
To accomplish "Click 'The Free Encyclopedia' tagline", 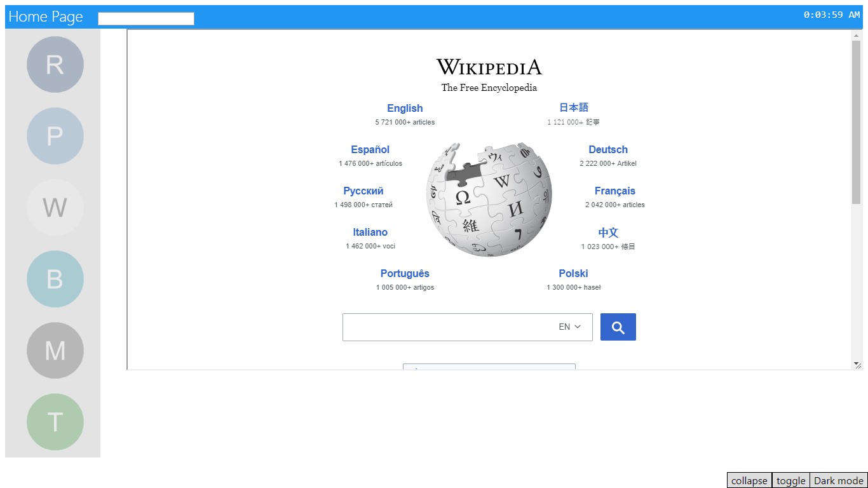I will pyautogui.click(x=489, y=88).
